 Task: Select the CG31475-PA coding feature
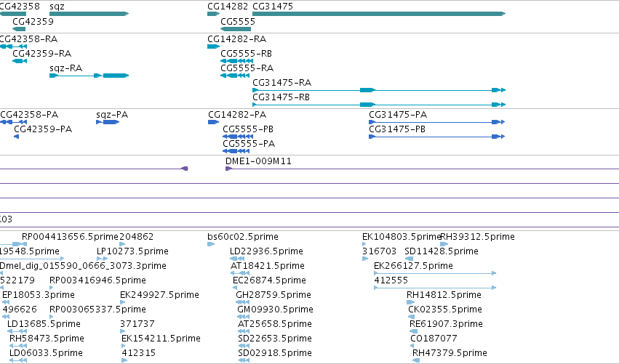click(x=437, y=122)
